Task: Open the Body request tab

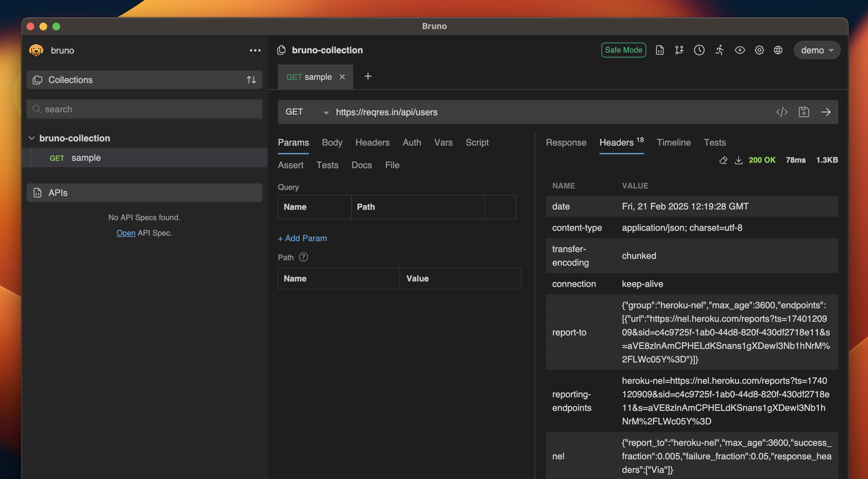Action: (332, 142)
